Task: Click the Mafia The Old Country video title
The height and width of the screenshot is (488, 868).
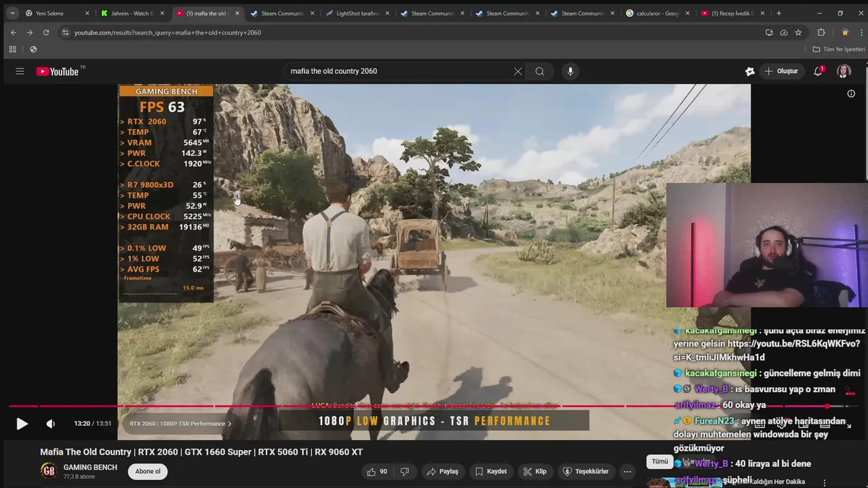Action: (x=201, y=452)
